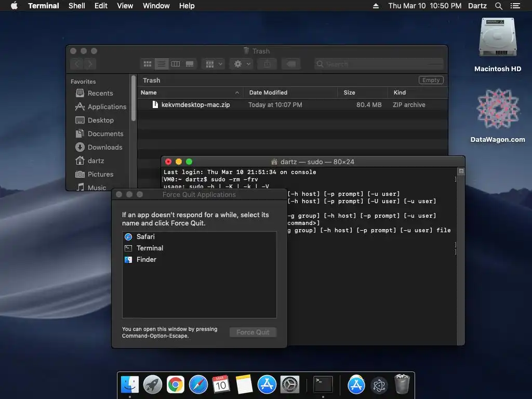Screen dimensions: 532x399
Task: Sort by Date Modified column
Action: pyautogui.click(x=290, y=92)
